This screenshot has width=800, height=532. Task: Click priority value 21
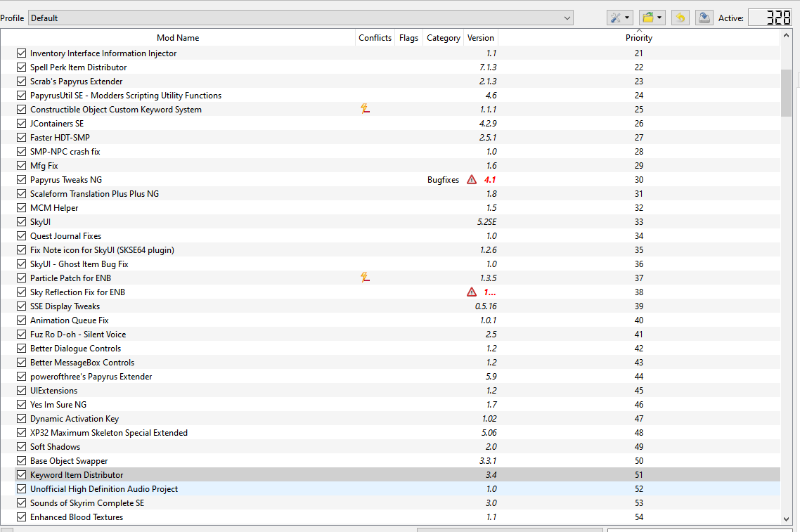click(639, 53)
